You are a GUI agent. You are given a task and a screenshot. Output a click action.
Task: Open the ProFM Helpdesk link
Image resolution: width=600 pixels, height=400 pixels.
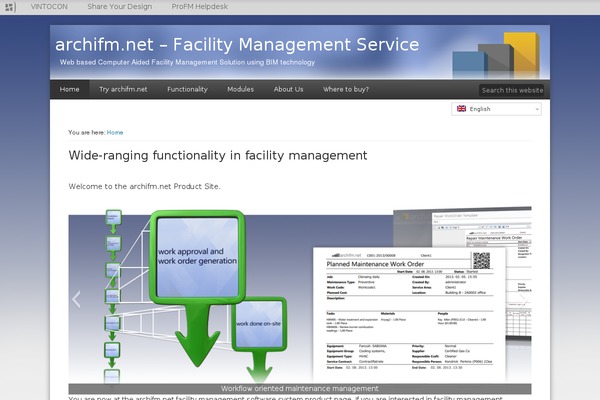(199, 7)
